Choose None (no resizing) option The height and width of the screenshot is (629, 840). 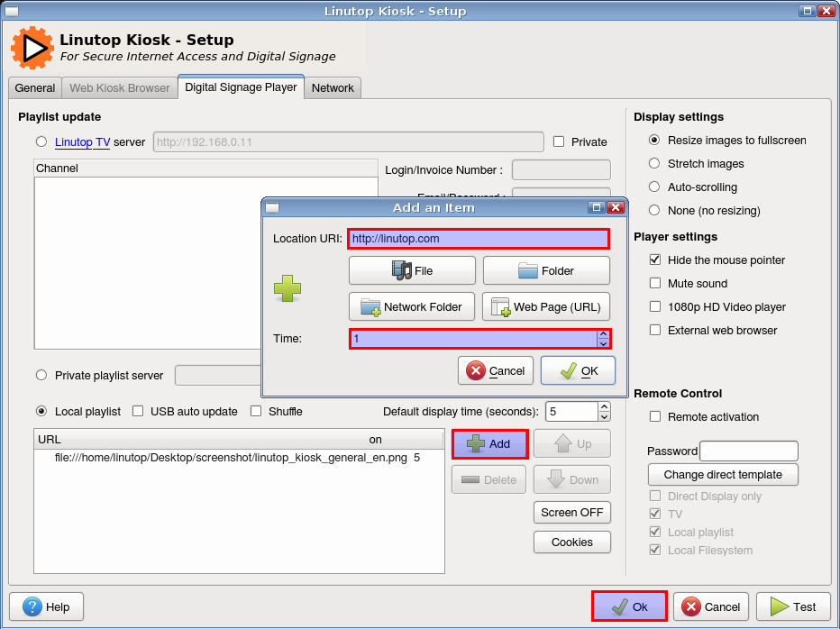654,211
